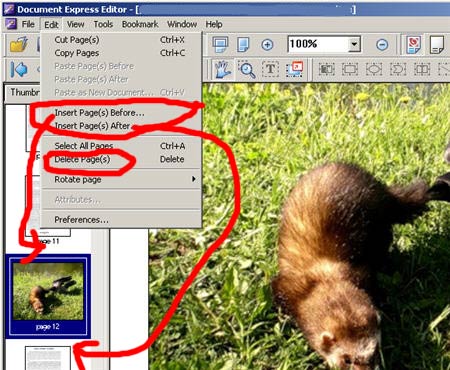Open the Bookmark menu
This screenshot has width=450, height=370.
[x=140, y=24]
